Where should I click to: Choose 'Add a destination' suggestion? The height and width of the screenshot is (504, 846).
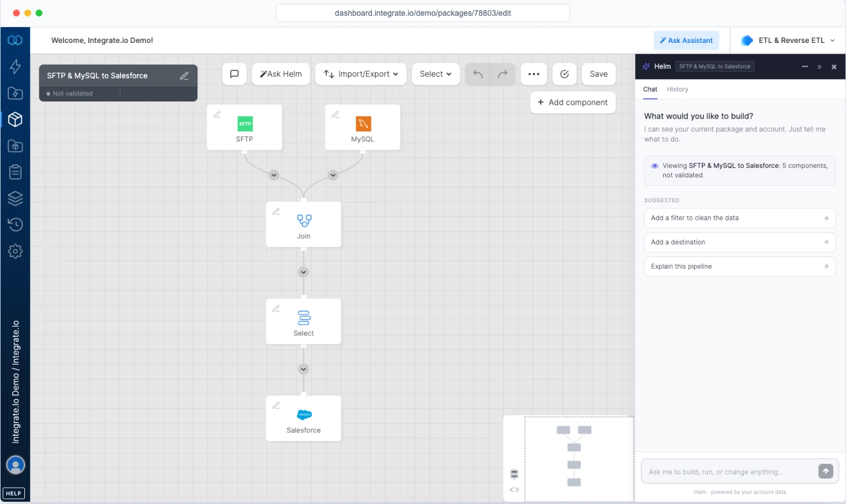(740, 242)
